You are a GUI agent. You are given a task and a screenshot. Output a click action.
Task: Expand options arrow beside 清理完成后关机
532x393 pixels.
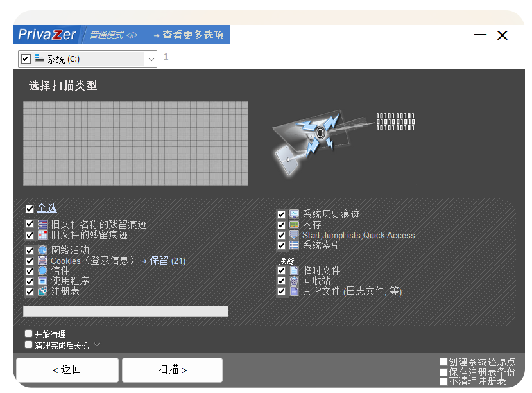[x=97, y=345]
